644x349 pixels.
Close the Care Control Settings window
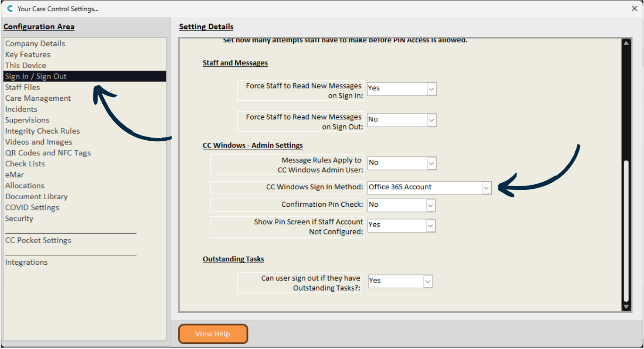pyautogui.click(x=634, y=8)
